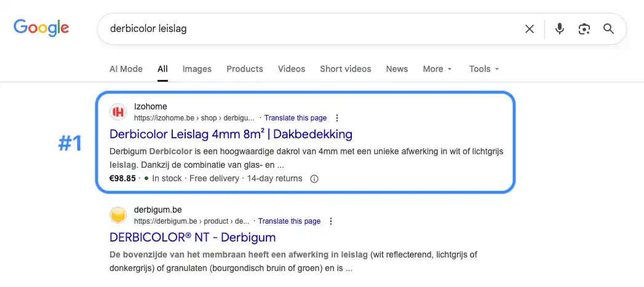
Task: Clear the search query with the X icon
Action: click(x=530, y=29)
